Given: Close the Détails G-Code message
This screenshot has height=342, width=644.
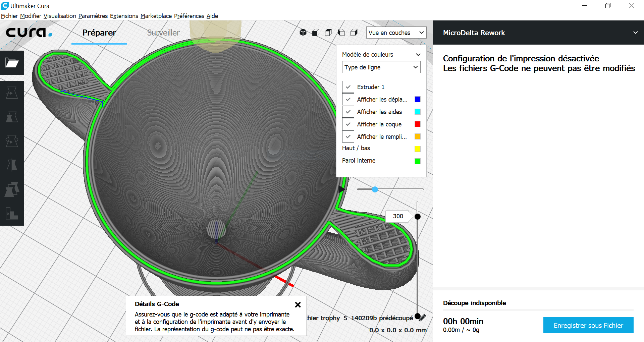Looking at the screenshot, I should tap(298, 305).
